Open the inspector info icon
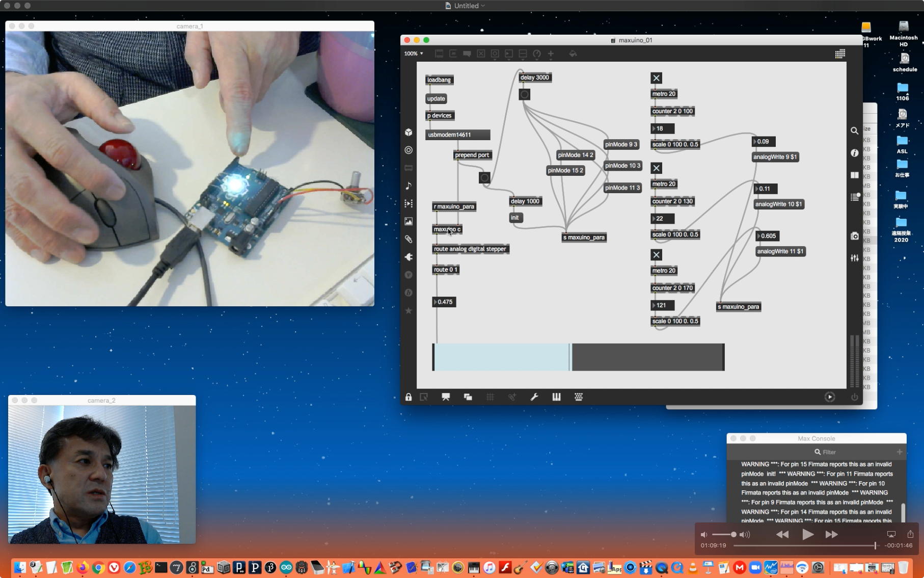 854,153
